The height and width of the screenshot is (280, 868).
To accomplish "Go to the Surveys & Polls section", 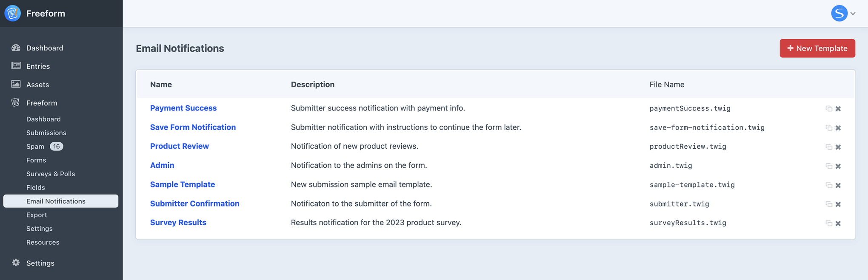I will 51,173.
